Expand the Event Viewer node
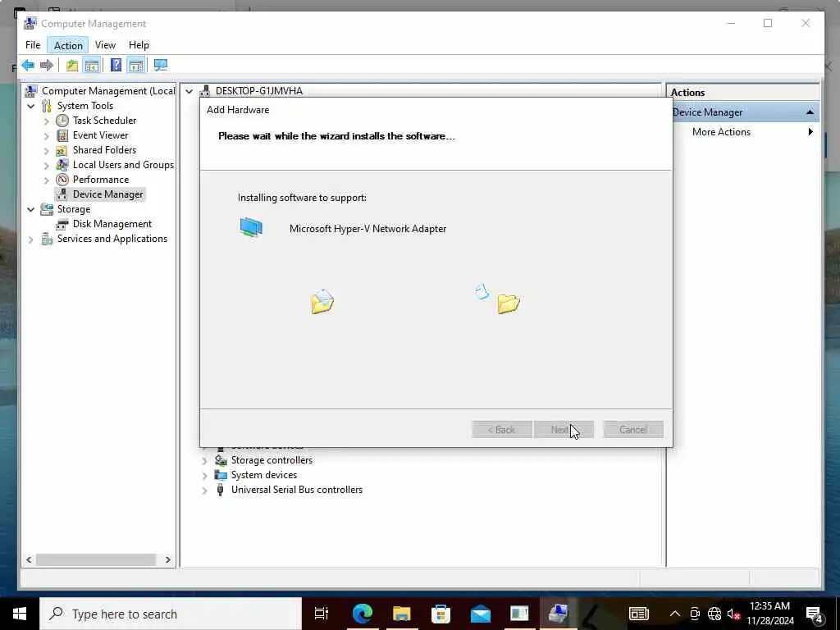The width and height of the screenshot is (840, 630). click(47, 135)
